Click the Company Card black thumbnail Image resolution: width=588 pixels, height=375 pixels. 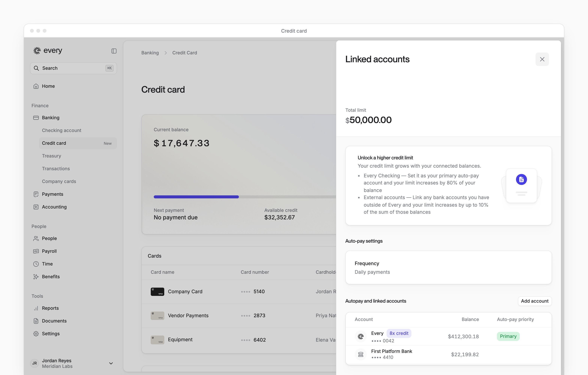(157, 292)
